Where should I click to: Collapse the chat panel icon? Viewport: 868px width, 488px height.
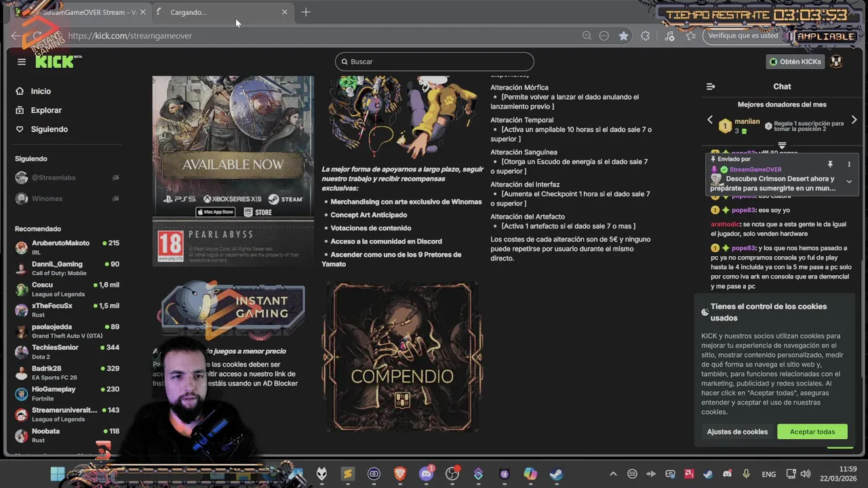711,87
